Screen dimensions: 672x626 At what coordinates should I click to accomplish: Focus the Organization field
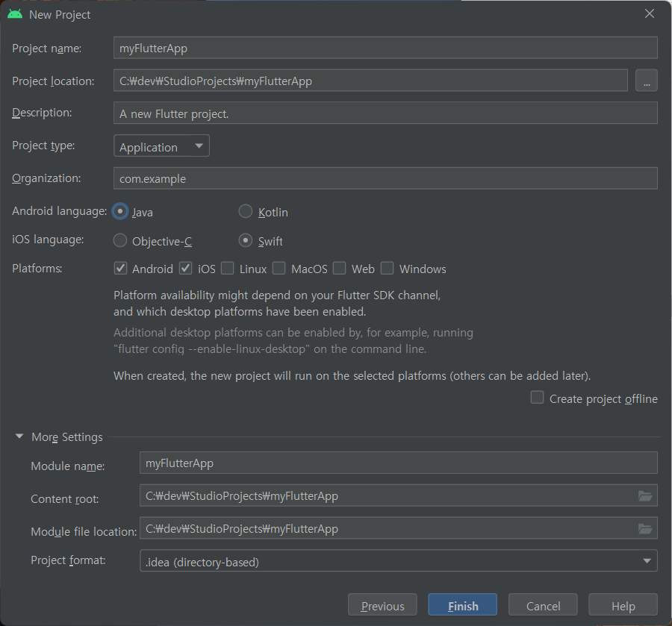pyautogui.click(x=385, y=178)
